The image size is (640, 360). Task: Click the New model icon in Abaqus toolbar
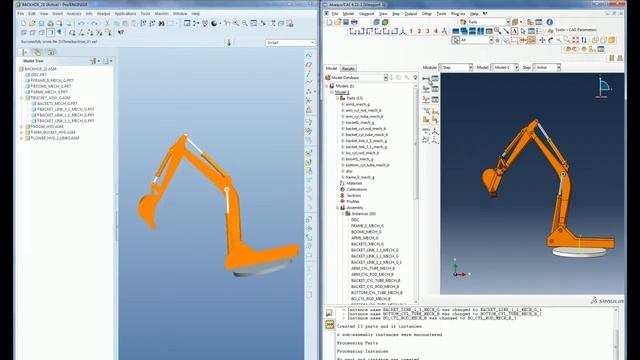329,22
